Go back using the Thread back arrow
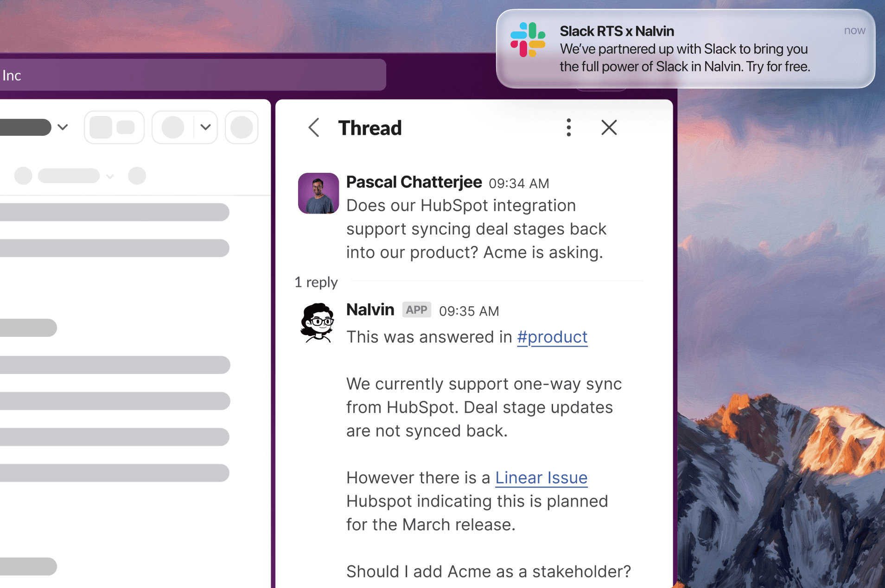This screenshot has height=588, width=885. (314, 127)
